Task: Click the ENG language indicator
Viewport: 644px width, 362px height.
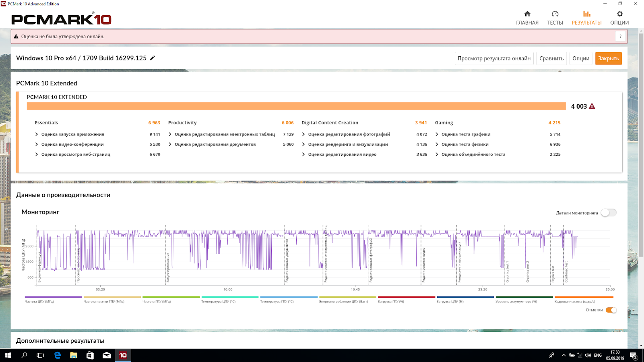Action: [x=598, y=355]
